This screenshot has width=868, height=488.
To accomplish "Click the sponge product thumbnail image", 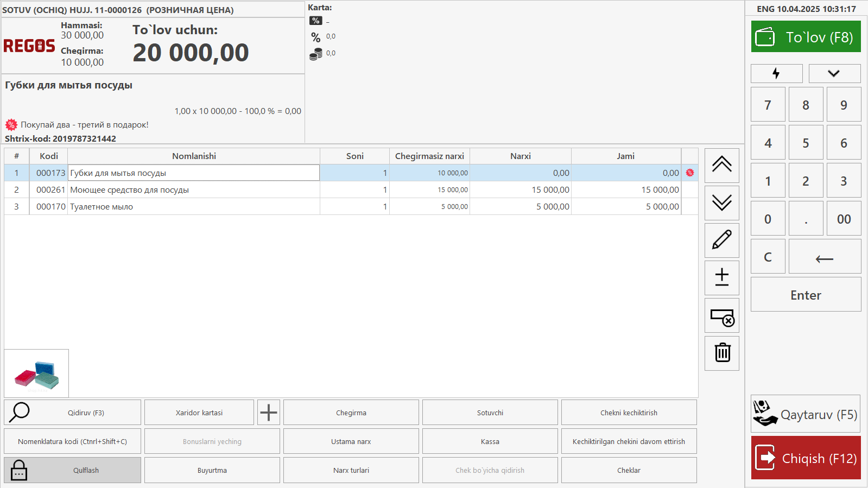I will (x=36, y=374).
